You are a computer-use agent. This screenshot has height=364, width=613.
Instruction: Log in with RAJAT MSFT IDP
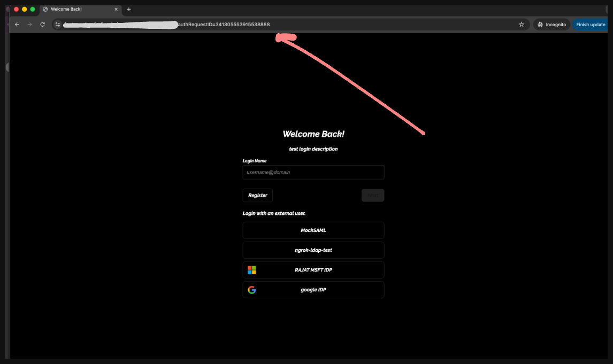click(x=313, y=270)
